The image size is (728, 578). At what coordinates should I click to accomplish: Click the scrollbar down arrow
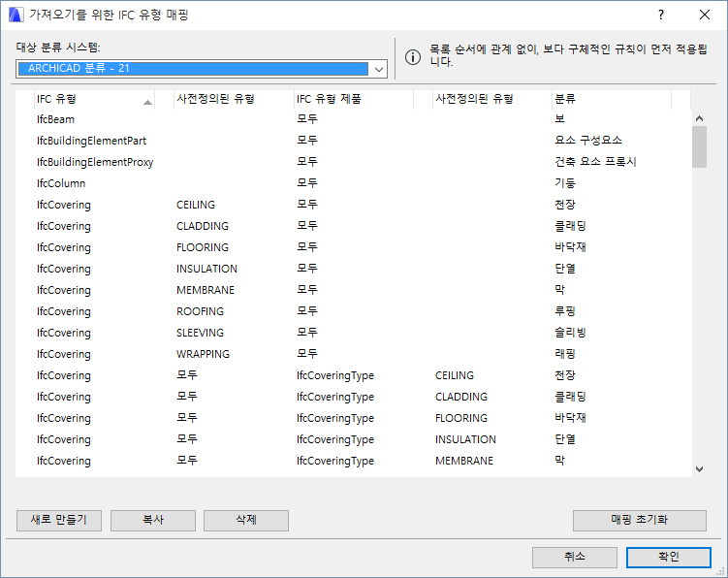click(699, 469)
